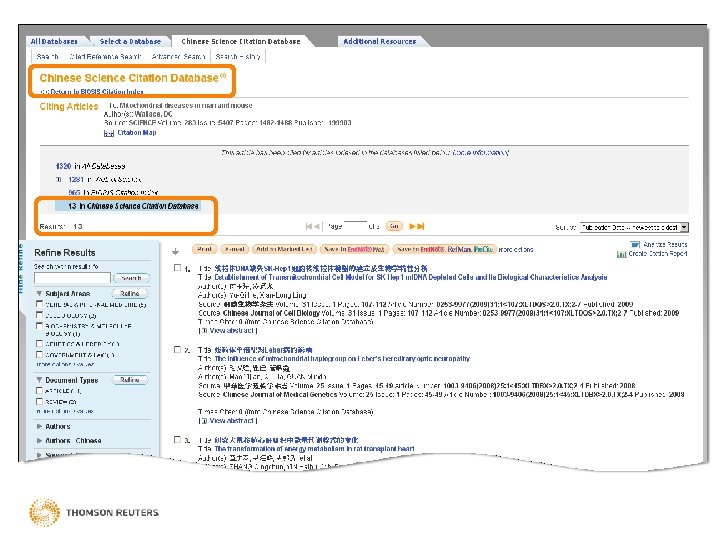720x540 pixels.
Task: Click Analyze Results text link
Action: pyautogui.click(x=665, y=244)
